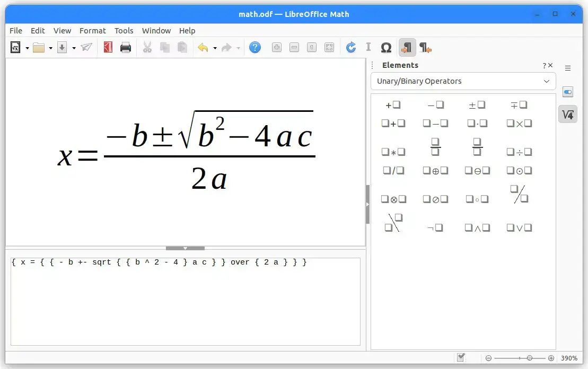
Task: Toggle right-to-left paragraph direction
Action: [x=425, y=48]
